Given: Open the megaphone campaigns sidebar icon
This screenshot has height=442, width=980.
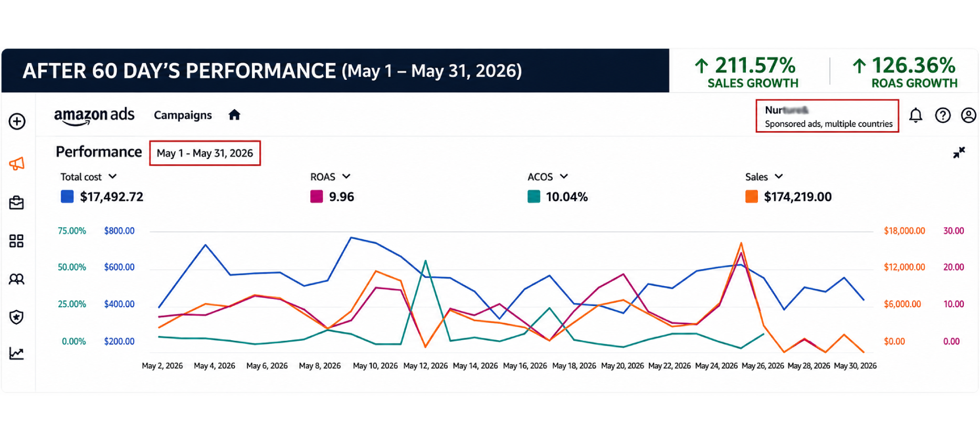Looking at the screenshot, I should point(17,164).
